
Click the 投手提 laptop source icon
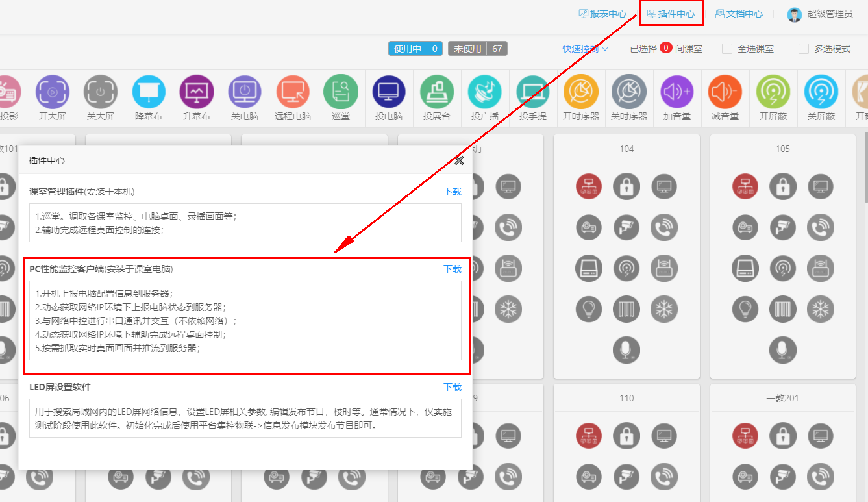pos(533,92)
